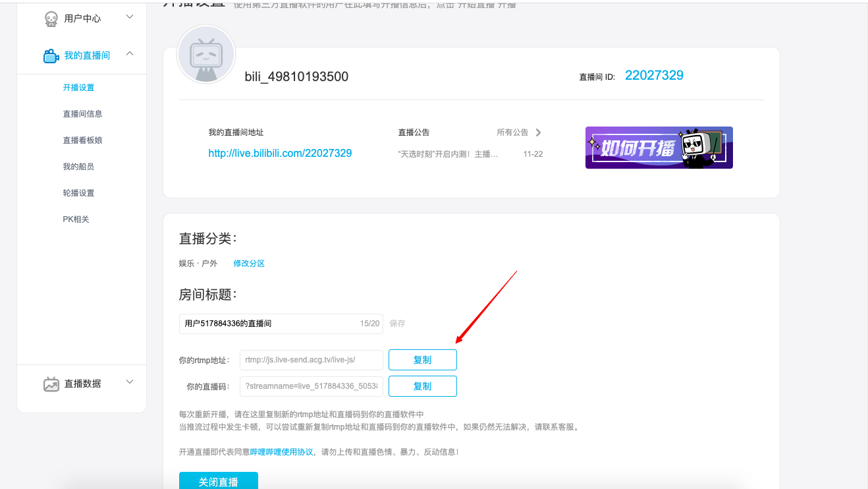Image resolution: width=868 pixels, height=489 pixels.
Task: Click the 11-22 announcement date
Action: [x=533, y=154]
